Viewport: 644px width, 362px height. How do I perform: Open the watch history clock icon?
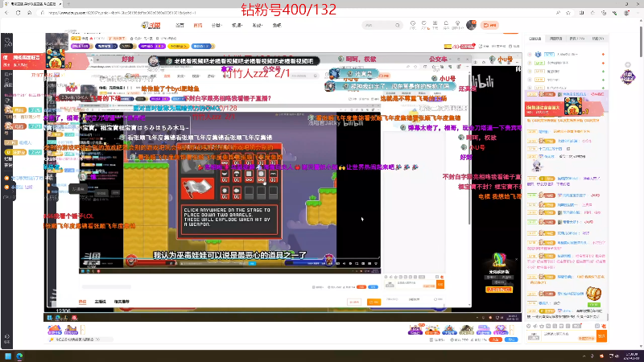(x=413, y=25)
